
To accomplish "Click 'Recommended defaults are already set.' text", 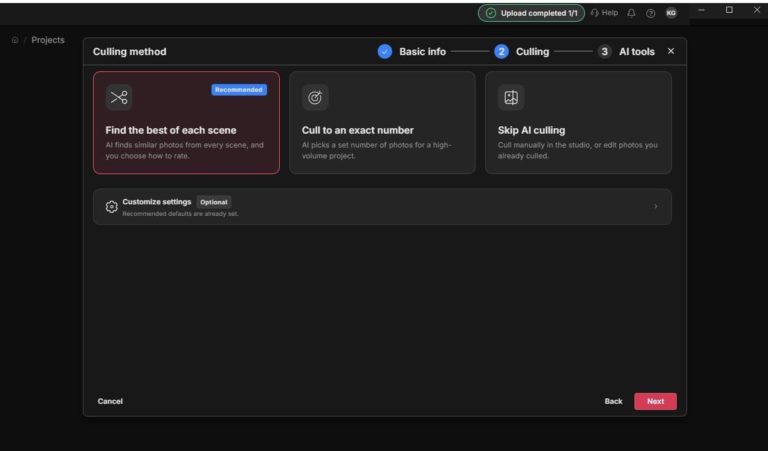I will pos(180,214).
